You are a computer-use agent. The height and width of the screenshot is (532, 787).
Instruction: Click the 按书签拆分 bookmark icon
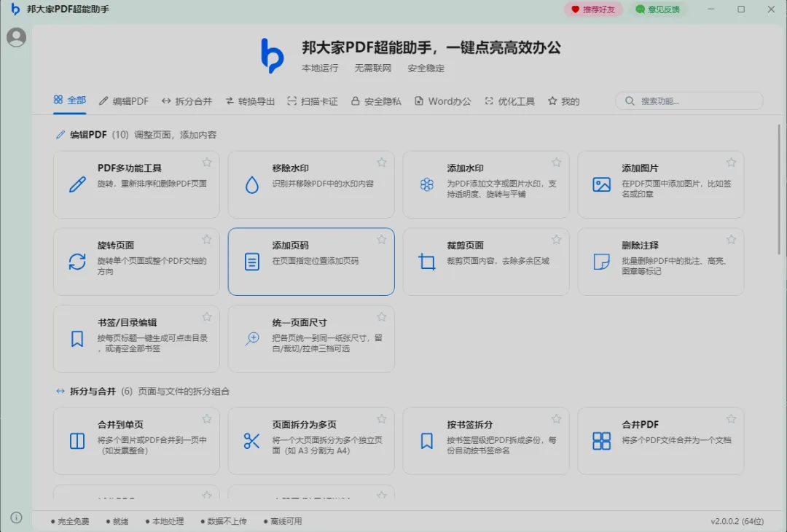[426, 441]
